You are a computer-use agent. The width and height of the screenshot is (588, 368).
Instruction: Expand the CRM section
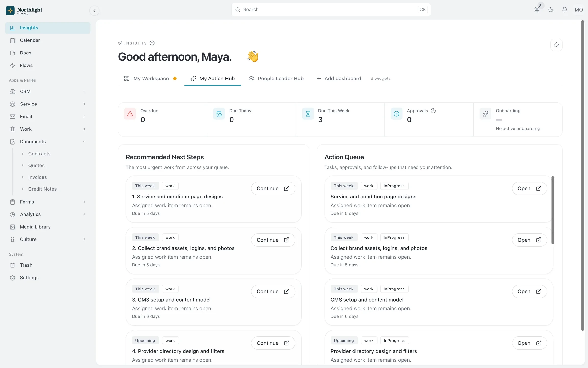pyautogui.click(x=48, y=92)
